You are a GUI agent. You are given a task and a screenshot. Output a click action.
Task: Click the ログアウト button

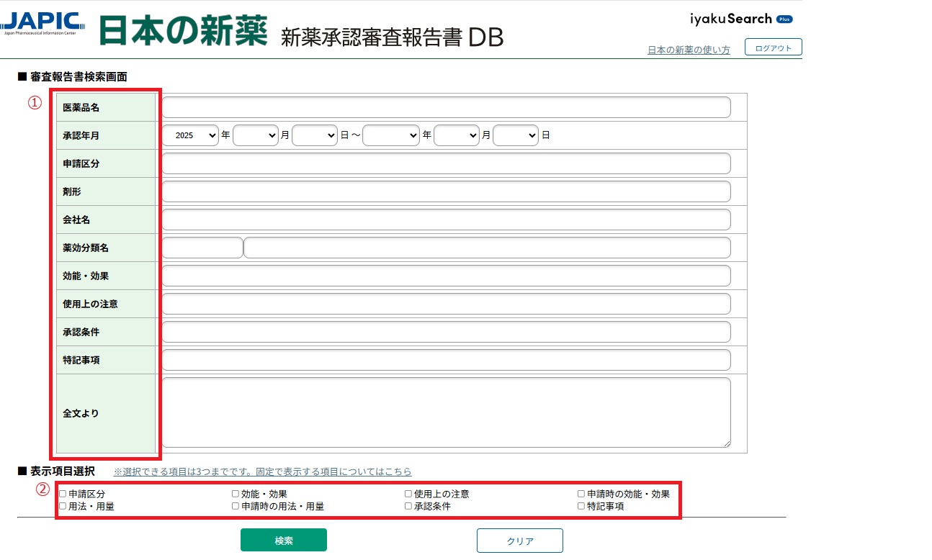click(x=774, y=48)
